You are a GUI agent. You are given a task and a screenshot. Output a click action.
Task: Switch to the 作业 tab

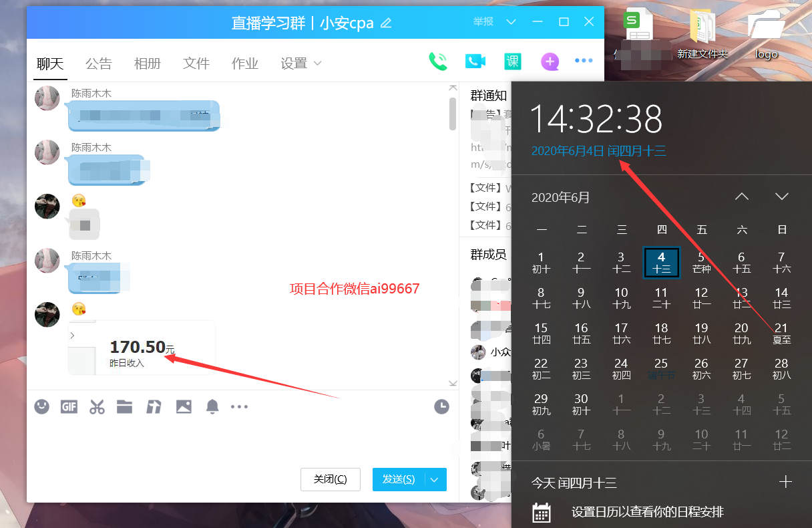click(245, 64)
